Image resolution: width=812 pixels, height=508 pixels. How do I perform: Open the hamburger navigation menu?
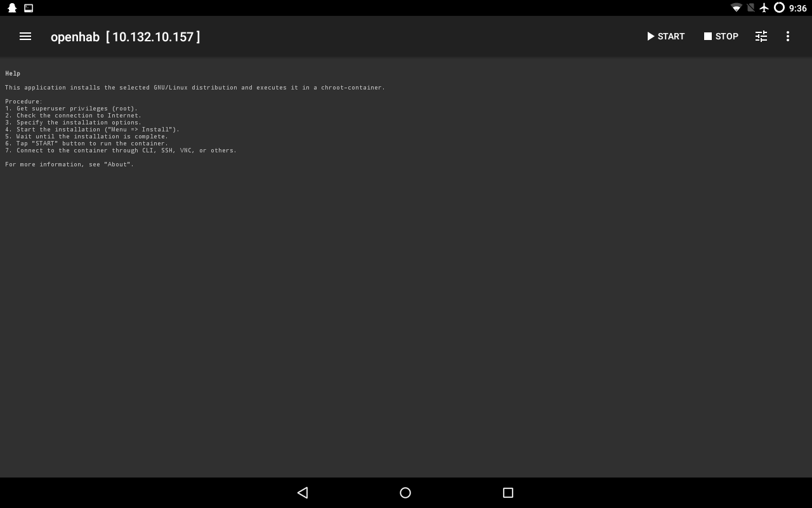coord(25,36)
